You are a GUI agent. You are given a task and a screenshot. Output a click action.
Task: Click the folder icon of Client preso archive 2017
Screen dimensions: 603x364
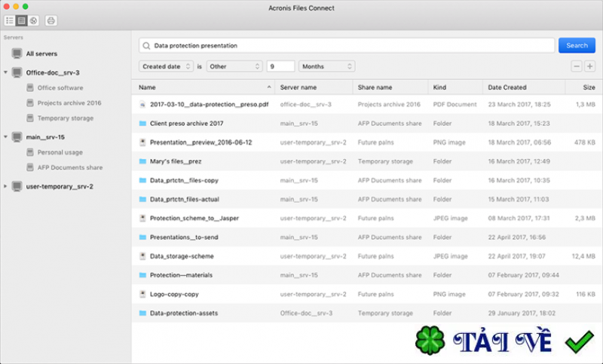point(142,124)
